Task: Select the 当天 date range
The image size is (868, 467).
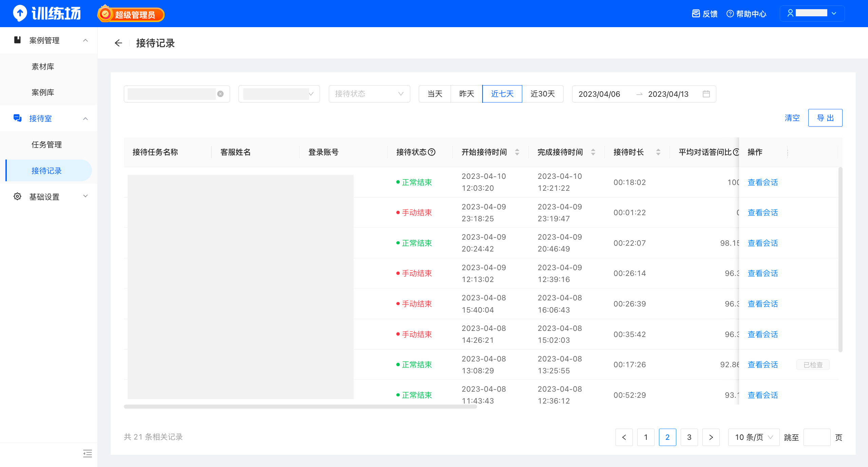Action: pyautogui.click(x=435, y=94)
